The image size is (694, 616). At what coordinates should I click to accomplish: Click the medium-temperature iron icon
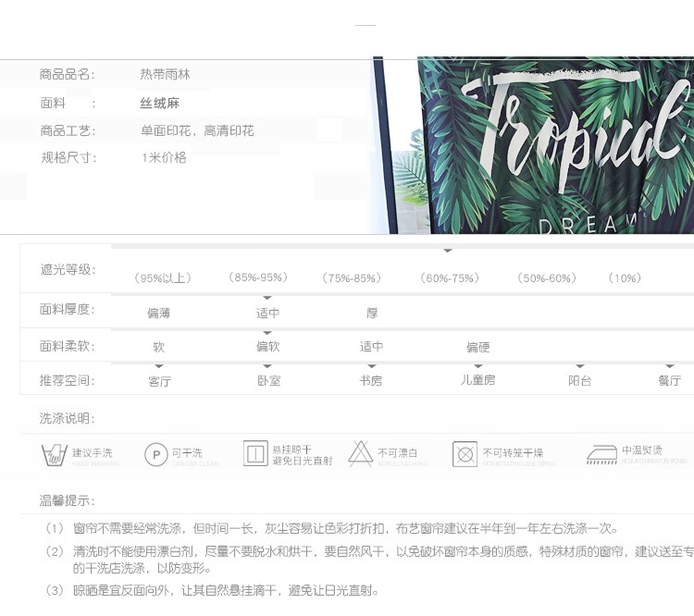point(602,455)
